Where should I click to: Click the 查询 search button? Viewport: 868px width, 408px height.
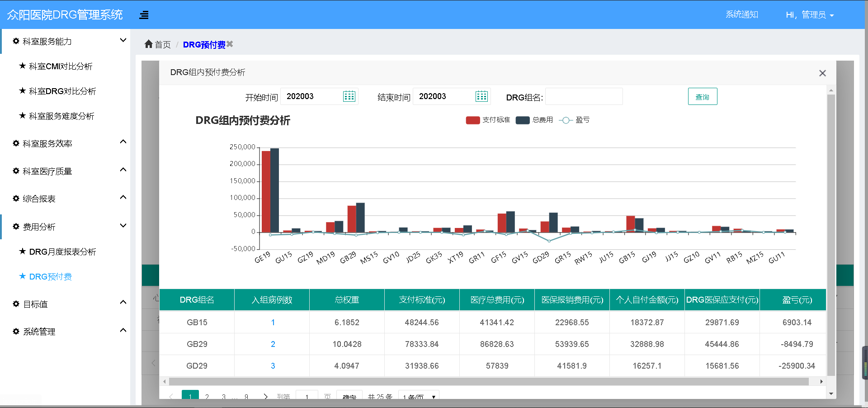point(703,96)
